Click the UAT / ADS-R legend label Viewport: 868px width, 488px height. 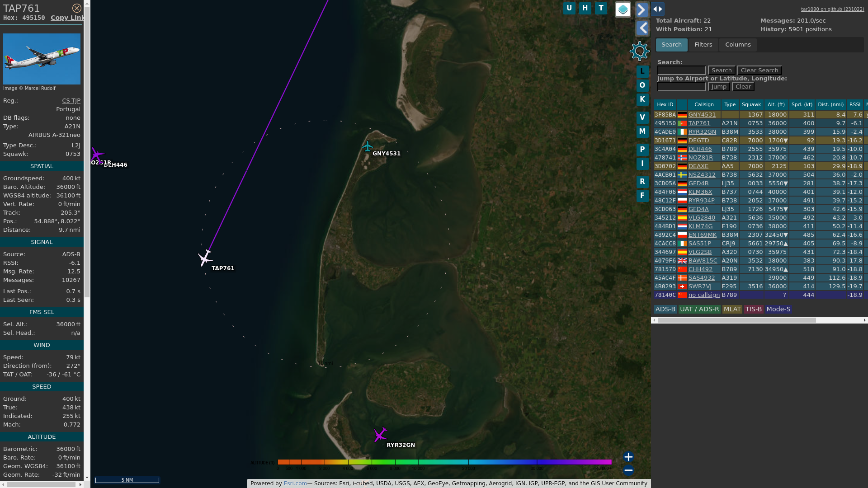click(699, 310)
